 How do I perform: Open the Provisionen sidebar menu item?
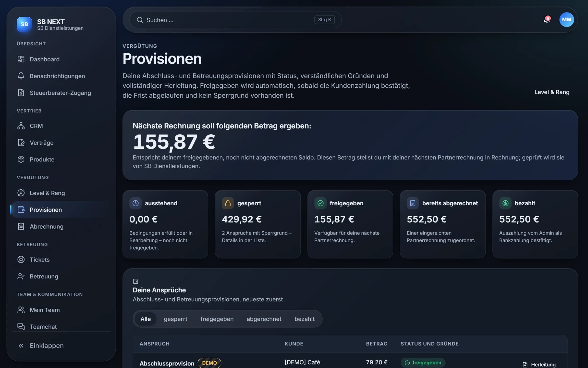click(x=61, y=210)
